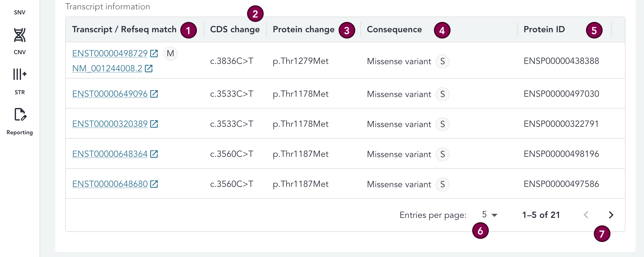Open the CNV section DNA icon

pos(19,35)
